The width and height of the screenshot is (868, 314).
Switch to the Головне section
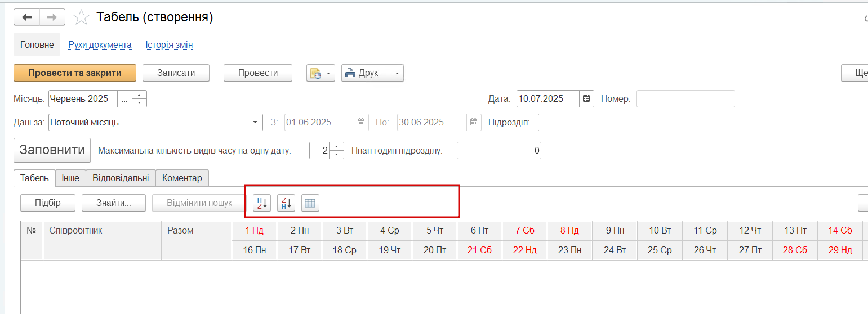point(37,44)
